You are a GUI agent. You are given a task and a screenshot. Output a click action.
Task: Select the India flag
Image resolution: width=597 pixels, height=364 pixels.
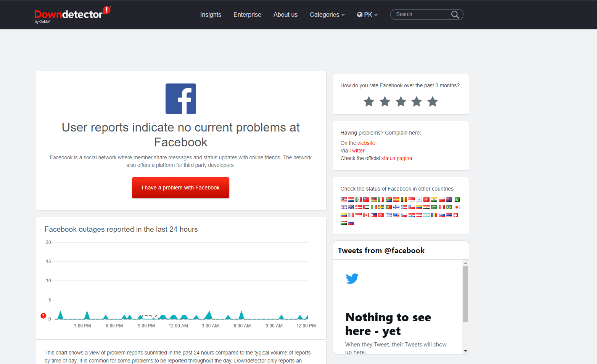(x=434, y=200)
